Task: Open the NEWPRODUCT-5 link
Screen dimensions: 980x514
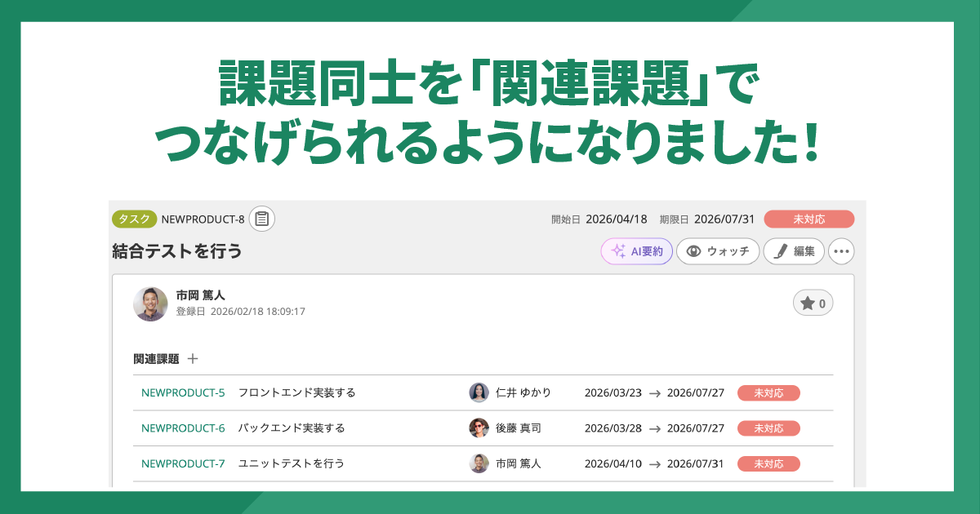Action: [183, 392]
